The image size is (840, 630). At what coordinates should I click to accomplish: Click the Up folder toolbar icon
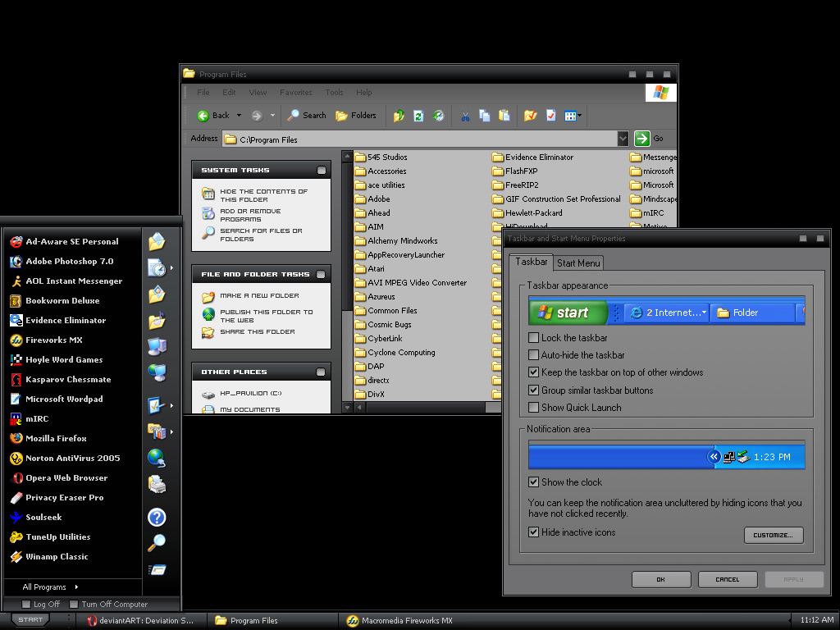pyautogui.click(x=399, y=116)
